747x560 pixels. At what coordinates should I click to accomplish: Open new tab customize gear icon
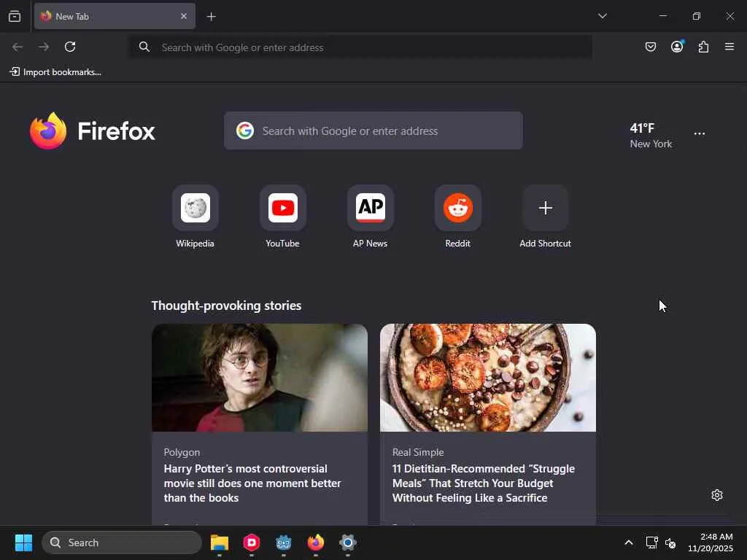[717, 495]
